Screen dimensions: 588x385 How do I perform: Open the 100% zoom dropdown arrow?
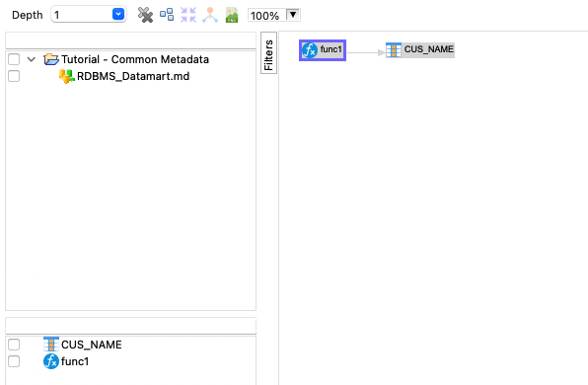tap(293, 15)
